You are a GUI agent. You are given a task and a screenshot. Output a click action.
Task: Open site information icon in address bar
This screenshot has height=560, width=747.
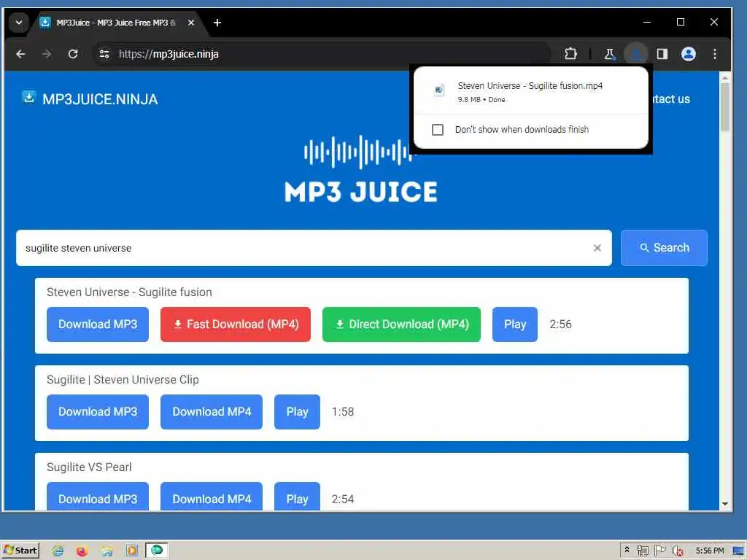pos(104,54)
